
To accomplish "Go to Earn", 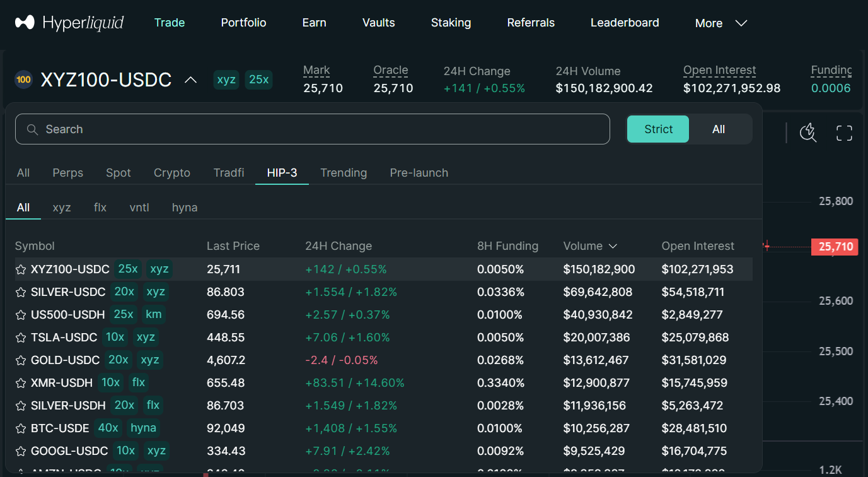I will (x=314, y=23).
